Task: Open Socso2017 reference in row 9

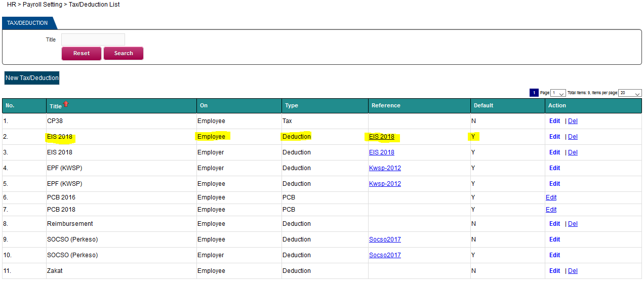Action: pyautogui.click(x=385, y=239)
